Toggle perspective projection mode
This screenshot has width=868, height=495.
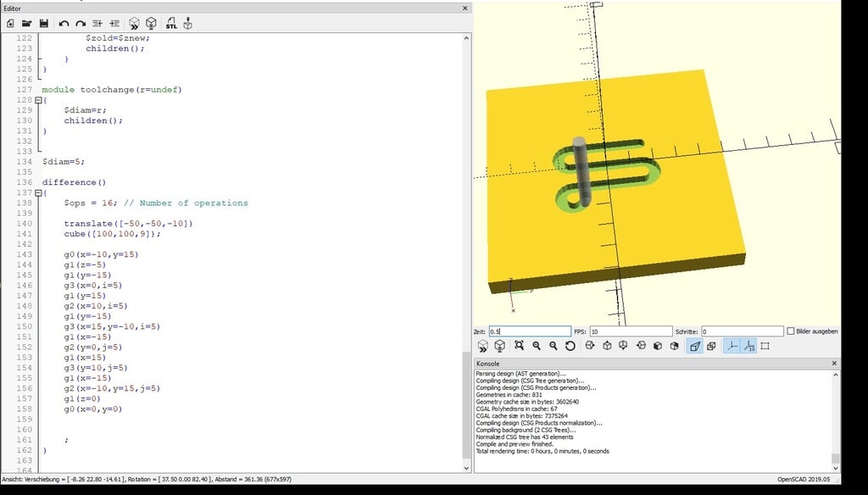click(x=695, y=345)
